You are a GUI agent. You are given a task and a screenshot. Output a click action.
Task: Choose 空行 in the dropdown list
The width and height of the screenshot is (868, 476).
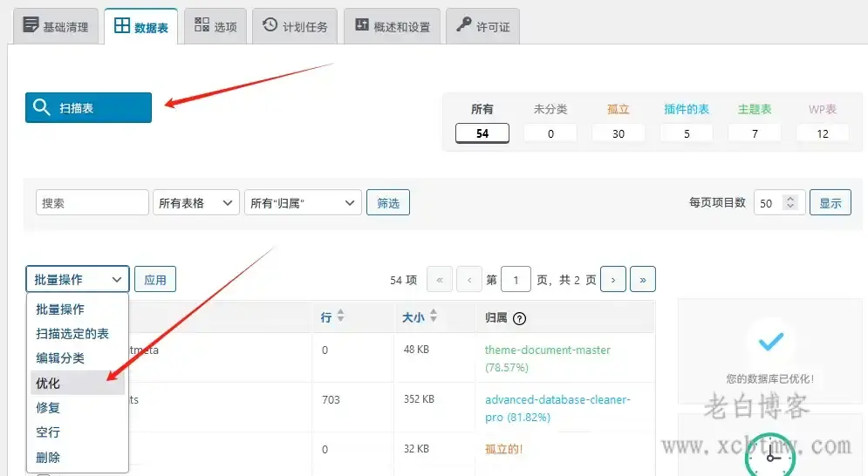78,432
